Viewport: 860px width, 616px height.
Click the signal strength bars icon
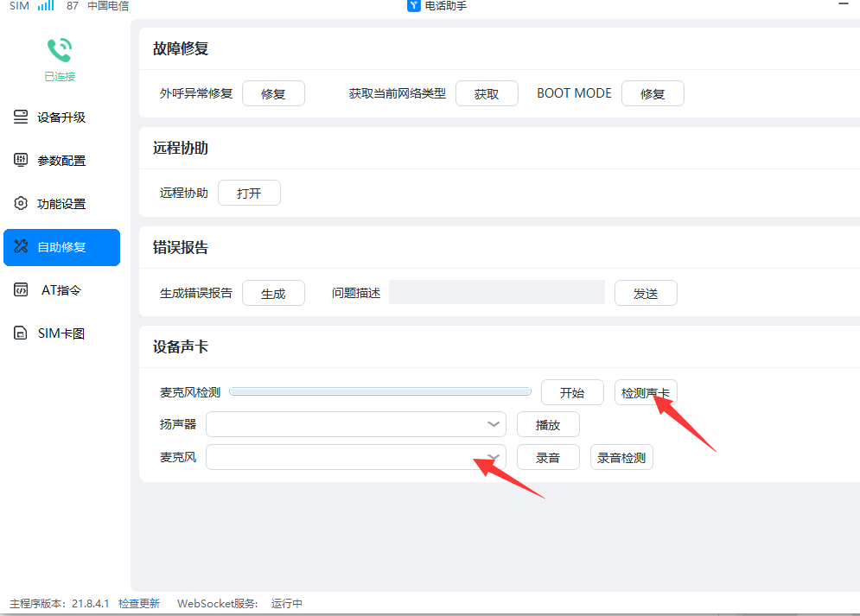click(x=46, y=5)
